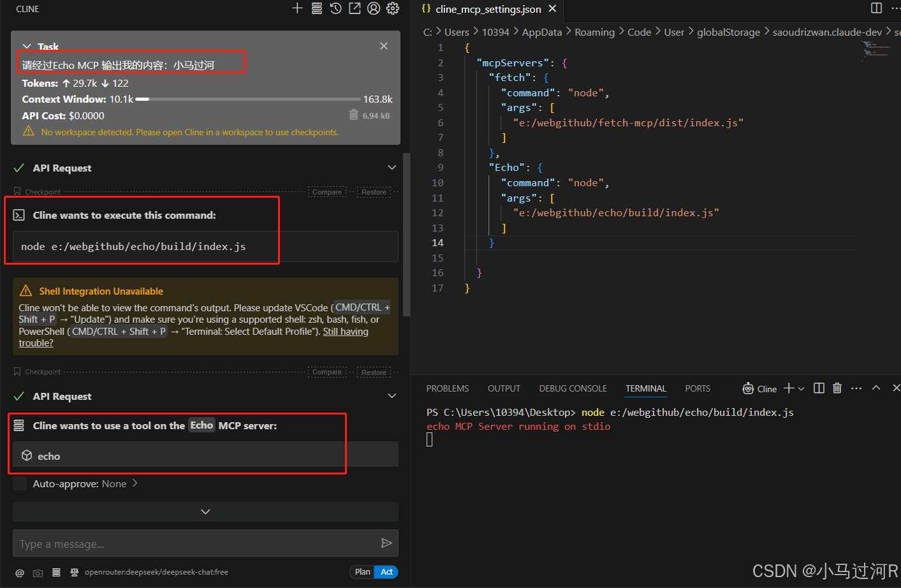The height and width of the screenshot is (588, 901).
Task: Open Cline settings gear
Action: (x=392, y=8)
